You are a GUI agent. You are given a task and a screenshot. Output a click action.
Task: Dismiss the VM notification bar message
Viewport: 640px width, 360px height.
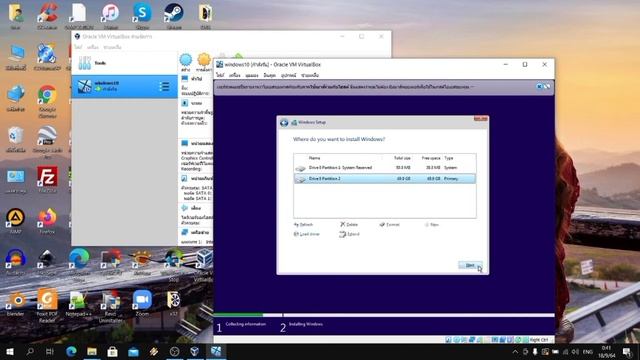point(539,87)
